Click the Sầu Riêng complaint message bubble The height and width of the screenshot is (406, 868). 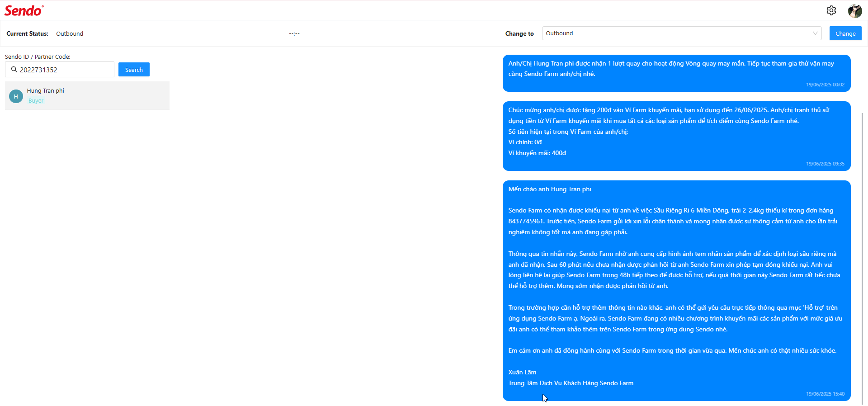676,291
